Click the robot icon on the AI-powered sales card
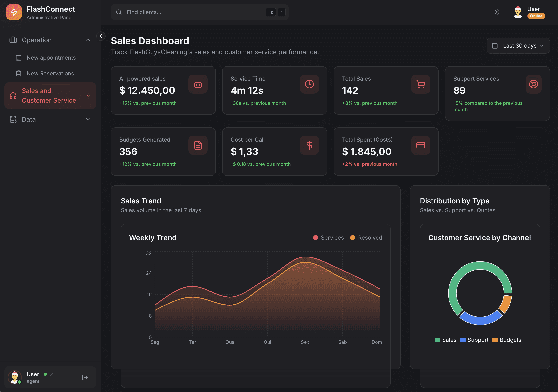Screen dimensions: 558x392 coord(198,84)
